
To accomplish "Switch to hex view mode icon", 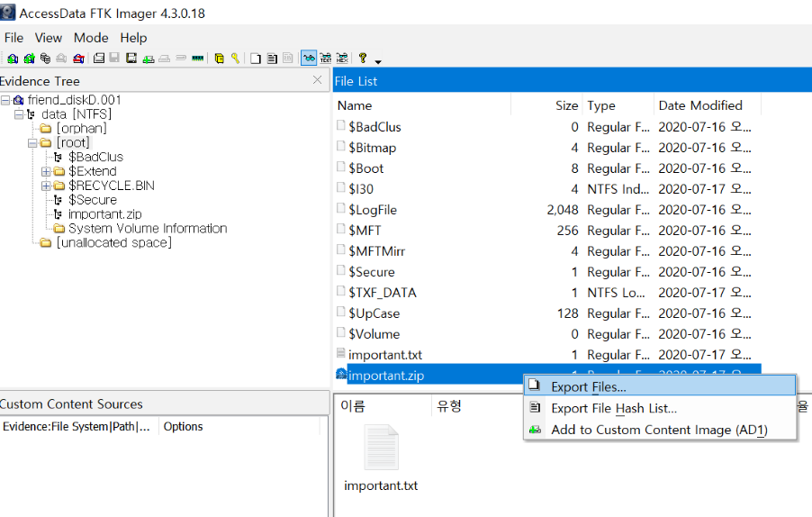I will (342, 59).
